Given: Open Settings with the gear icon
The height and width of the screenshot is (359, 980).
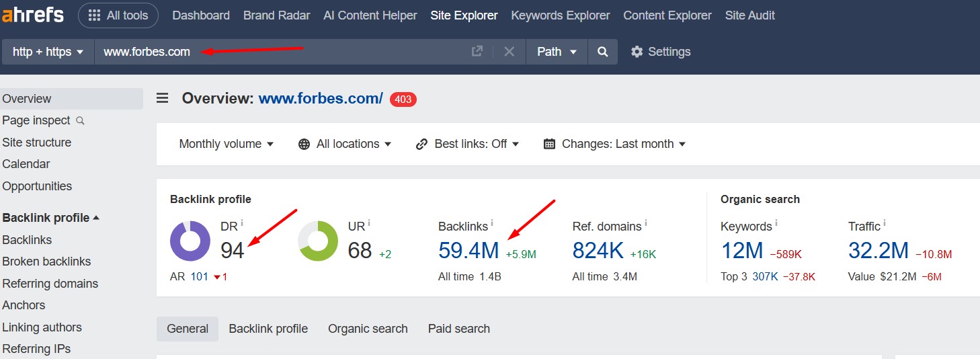Looking at the screenshot, I should 661,52.
